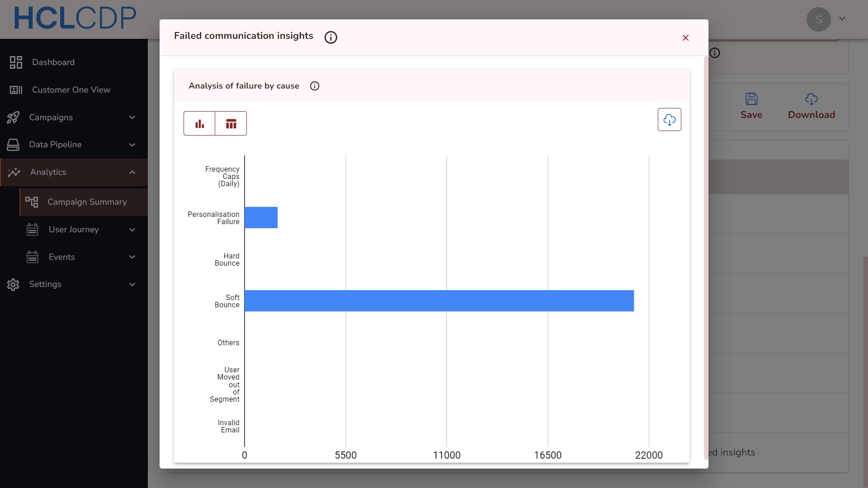Click info icon beside Failed communication insights
This screenshot has height=488, width=868.
(330, 38)
